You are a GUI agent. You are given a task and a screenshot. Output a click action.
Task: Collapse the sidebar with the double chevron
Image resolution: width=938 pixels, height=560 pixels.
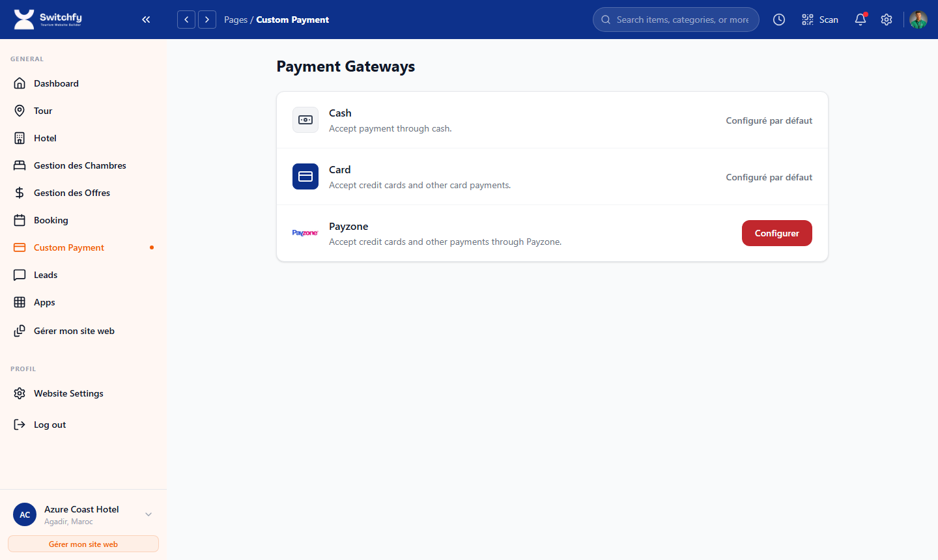(146, 20)
